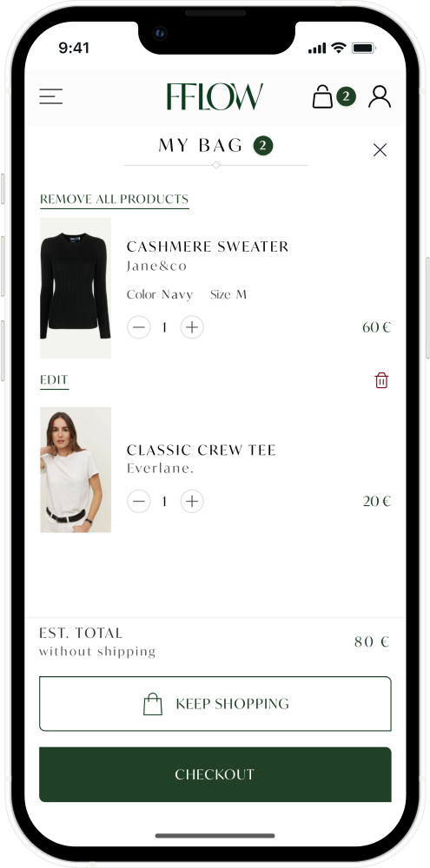Viewport: 430px width, 868px height.
Task: Decrease Cashmere Sweater quantity with minus
Action: [x=138, y=327]
